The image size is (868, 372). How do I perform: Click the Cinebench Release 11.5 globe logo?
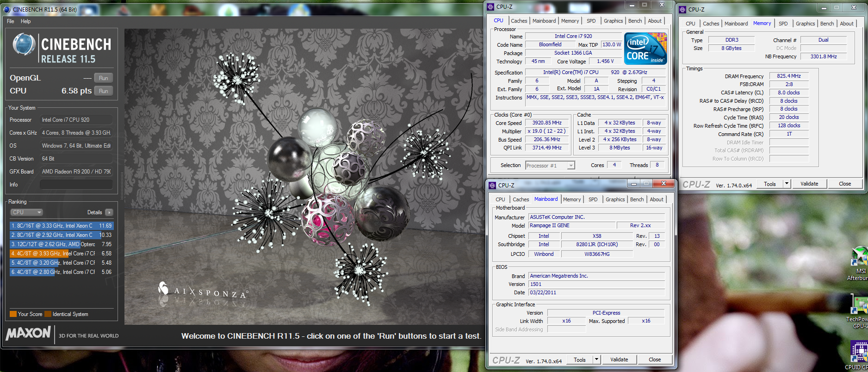coord(24,45)
